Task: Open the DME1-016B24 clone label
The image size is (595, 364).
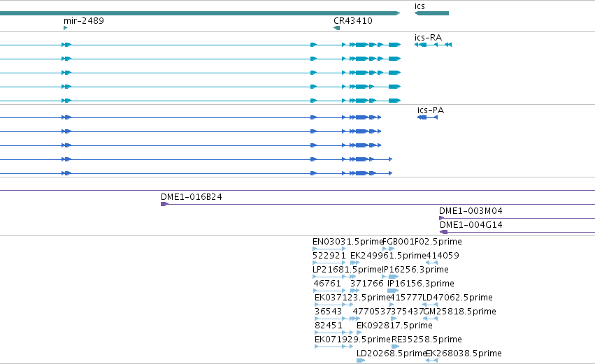Action: pyautogui.click(x=192, y=197)
